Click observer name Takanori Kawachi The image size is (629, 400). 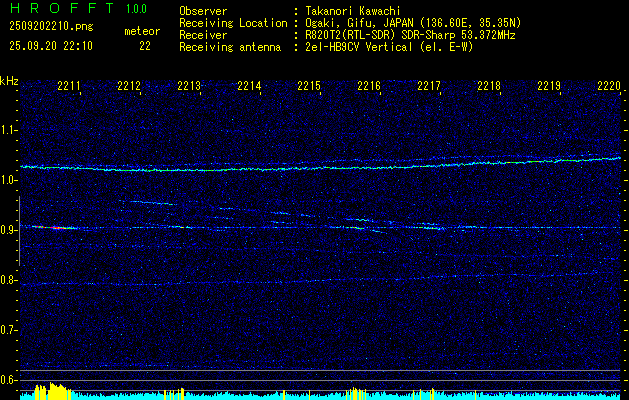pos(353,11)
